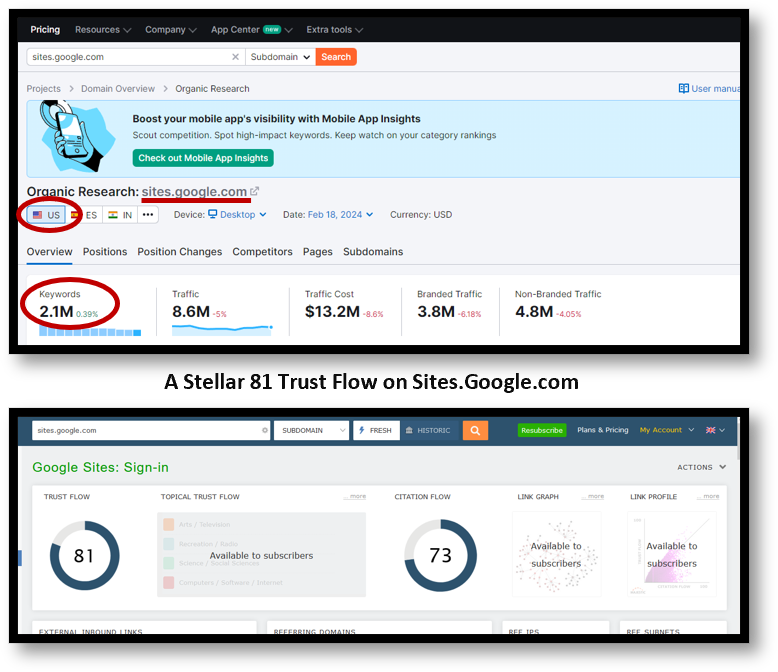Open Link Graph more link
Screen dimensions: 778x672
pyautogui.click(x=593, y=496)
